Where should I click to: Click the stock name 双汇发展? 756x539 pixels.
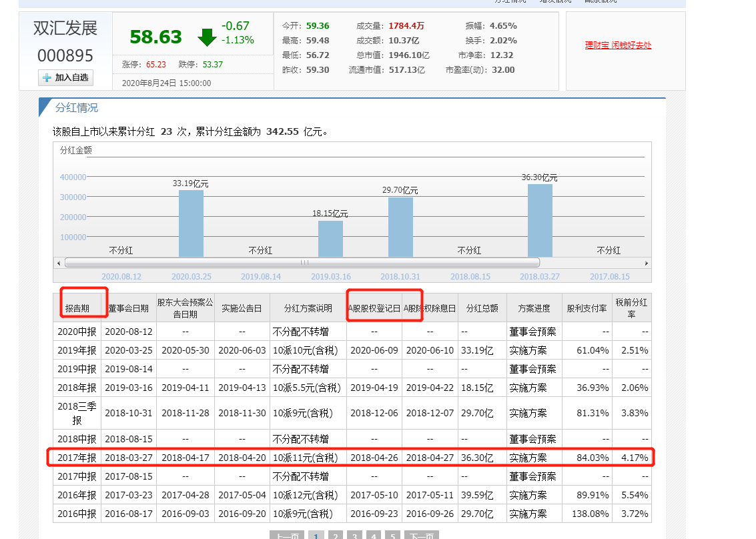click(x=65, y=29)
